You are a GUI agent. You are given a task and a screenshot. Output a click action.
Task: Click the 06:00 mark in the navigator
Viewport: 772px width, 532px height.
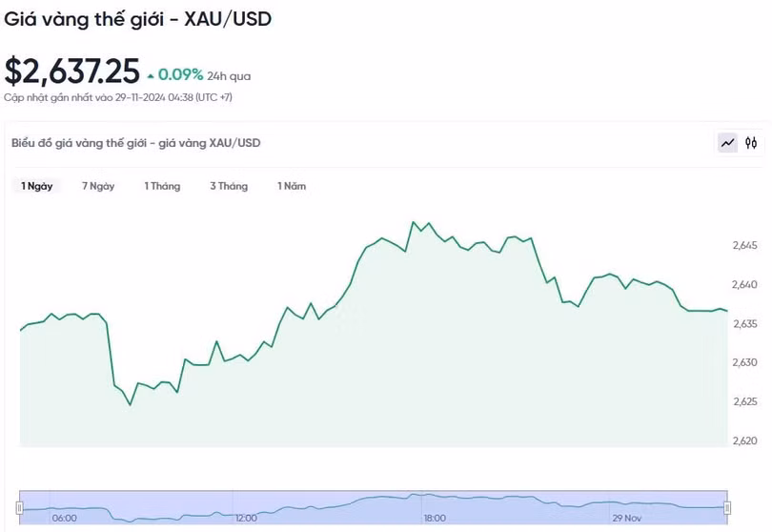point(64,519)
